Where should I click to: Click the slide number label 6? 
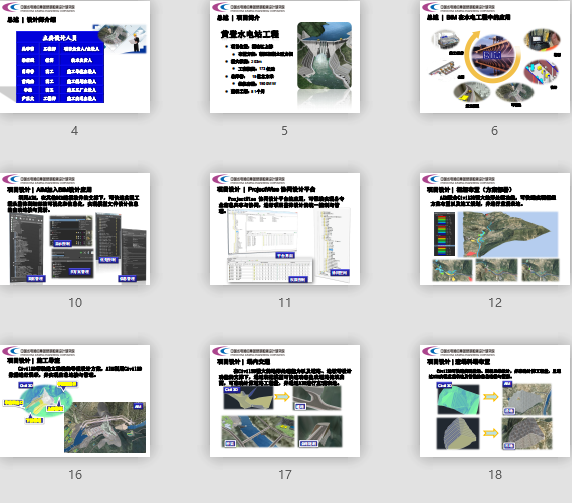pos(494,131)
